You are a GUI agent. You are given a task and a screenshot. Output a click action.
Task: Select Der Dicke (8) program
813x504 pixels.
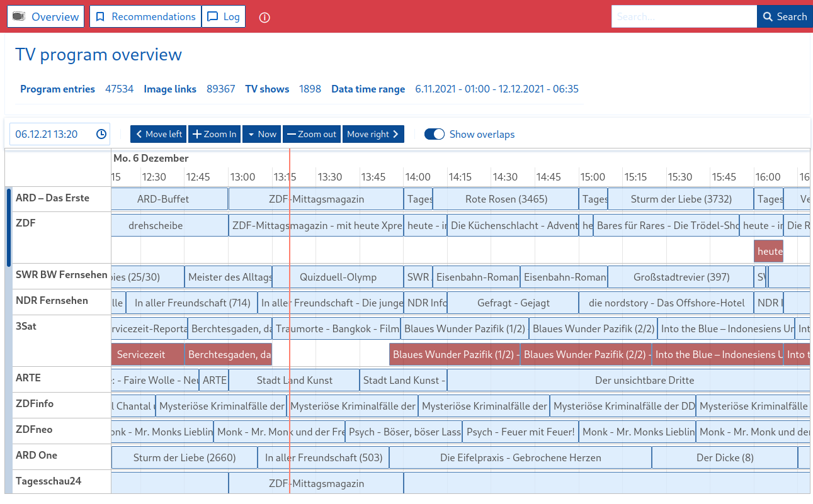point(725,457)
